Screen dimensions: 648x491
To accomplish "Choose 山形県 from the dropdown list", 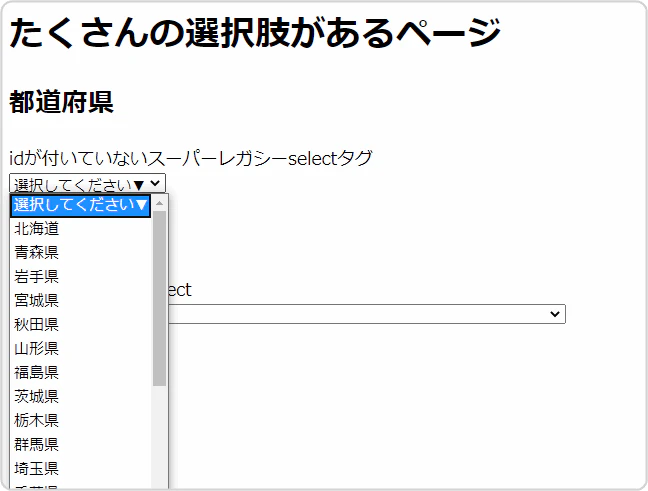I will click(x=81, y=348).
